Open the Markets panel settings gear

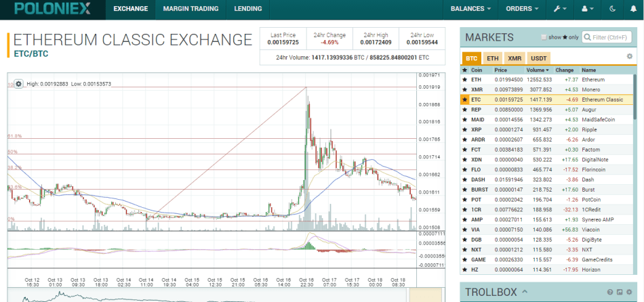point(629,57)
